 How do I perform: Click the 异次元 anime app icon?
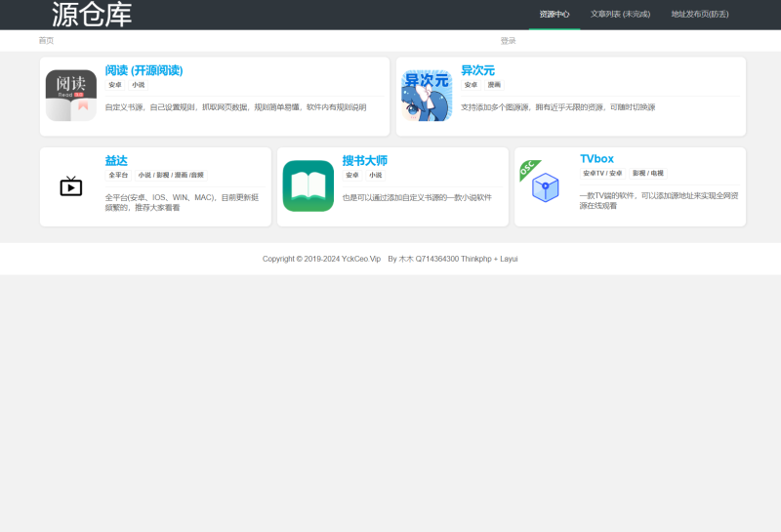tap(427, 96)
